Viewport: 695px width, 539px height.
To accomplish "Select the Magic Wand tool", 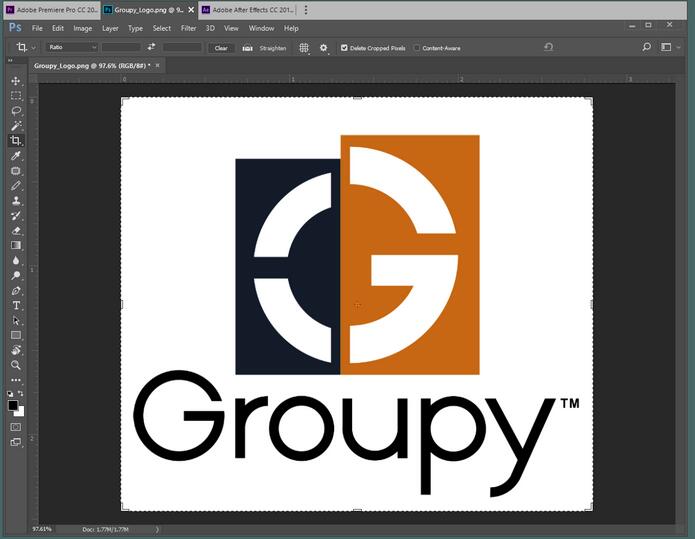I will (16, 125).
